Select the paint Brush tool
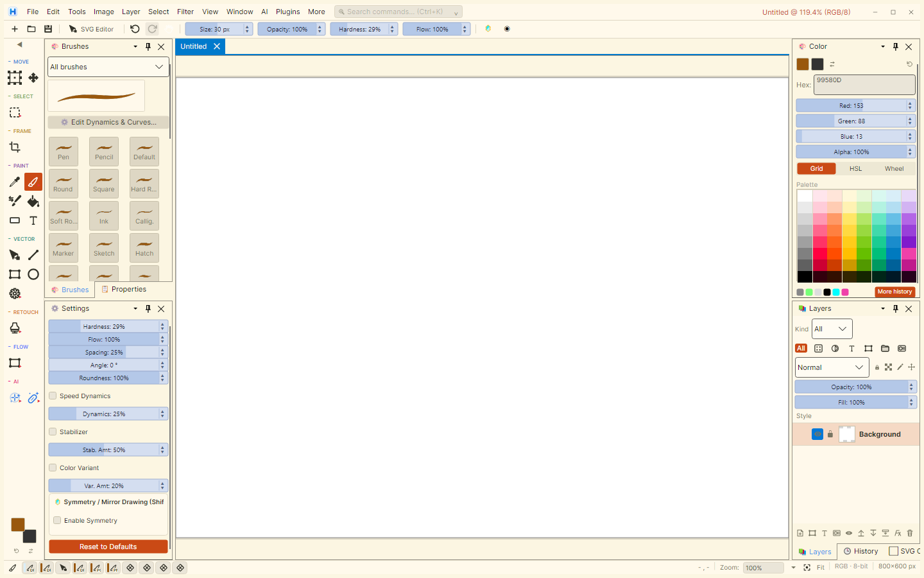The image size is (924, 578). point(33,182)
